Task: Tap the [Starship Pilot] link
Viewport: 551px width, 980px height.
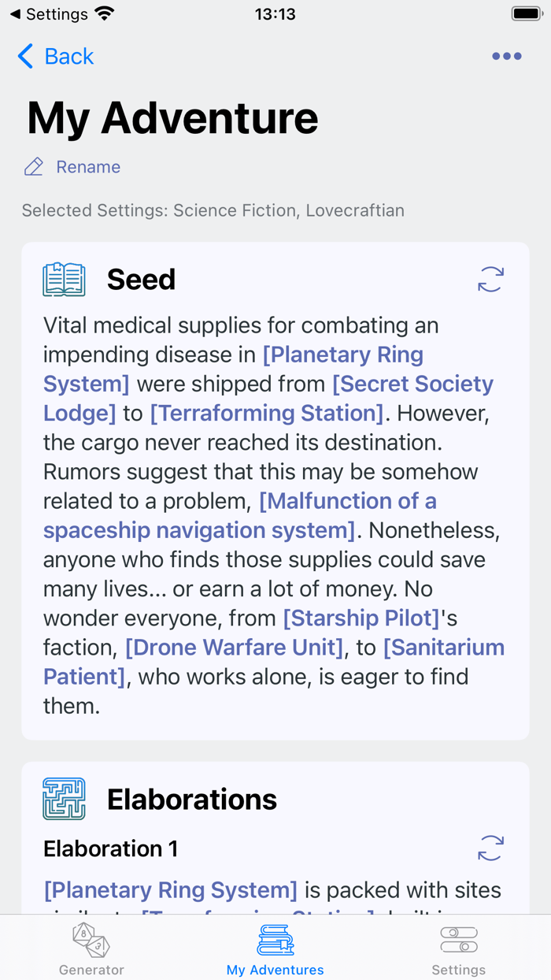Action: tap(362, 618)
